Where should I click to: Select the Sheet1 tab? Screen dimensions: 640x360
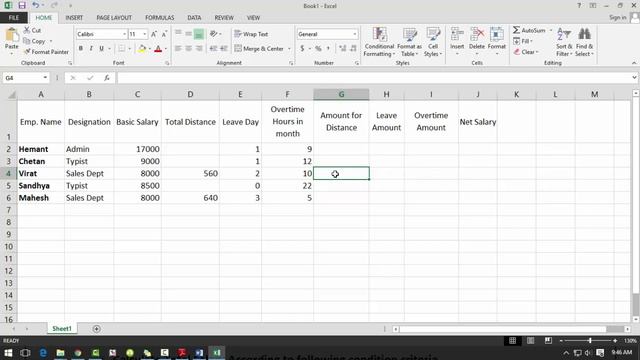[x=62, y=329]
